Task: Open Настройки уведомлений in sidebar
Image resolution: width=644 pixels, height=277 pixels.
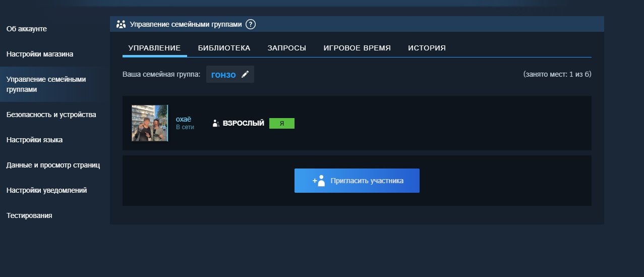Action: click(x=46, y=190)
